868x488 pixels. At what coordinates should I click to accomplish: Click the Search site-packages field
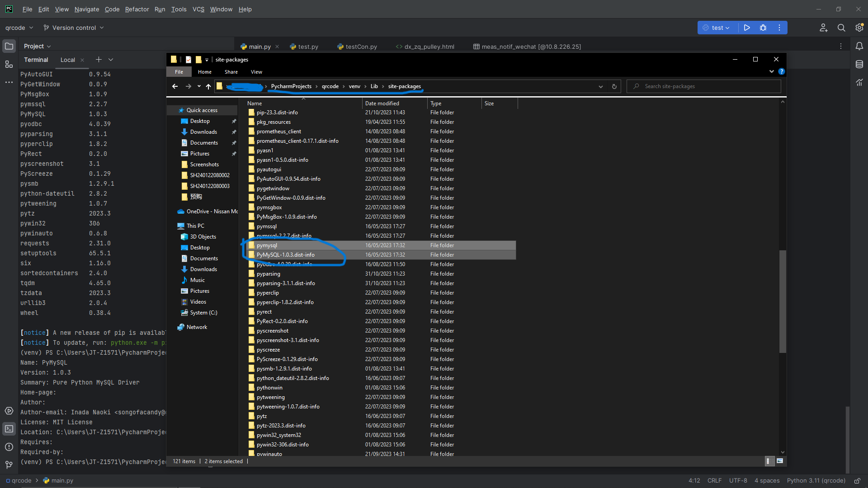tap(704, 86)
